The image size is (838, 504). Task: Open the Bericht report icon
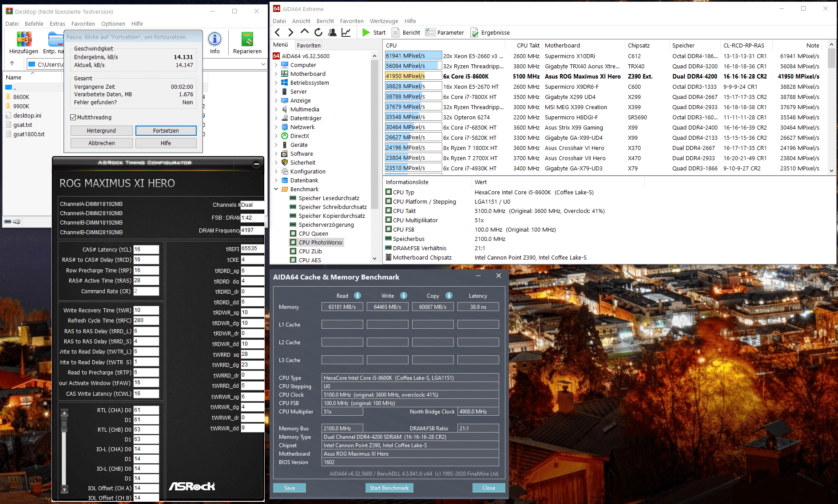point(395,32)
